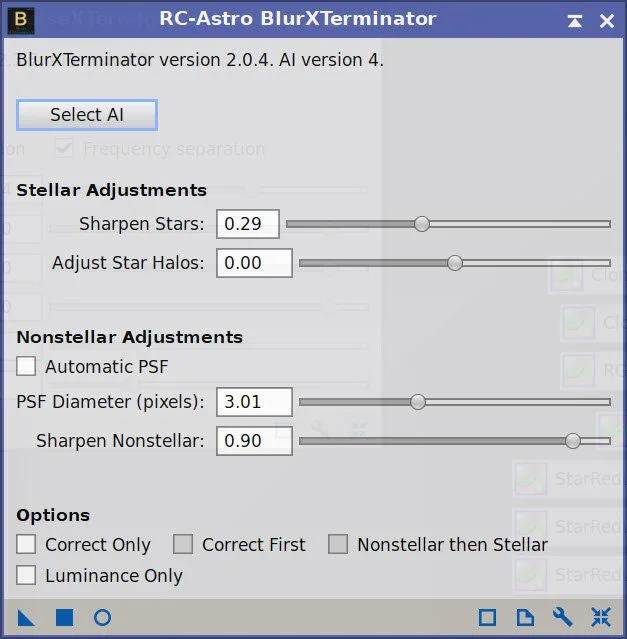Open documentation with the page icon

(x=525, y=618)
